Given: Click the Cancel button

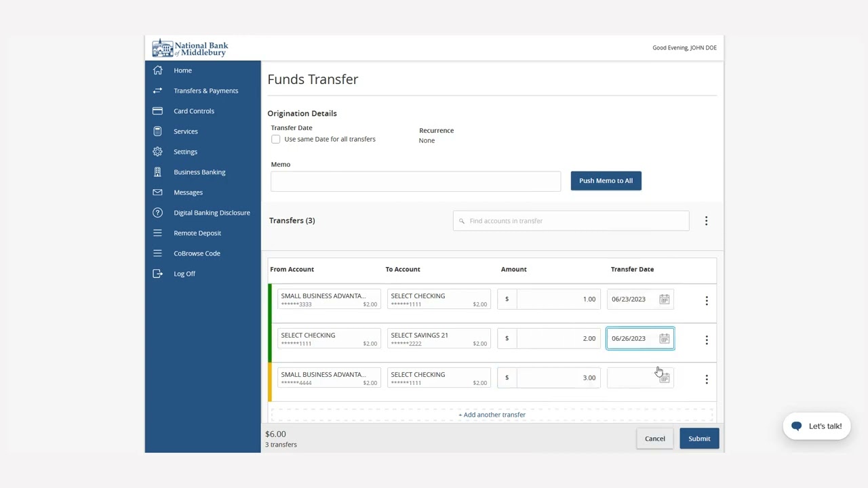Looking at the screenshot, I should [655, 439].
